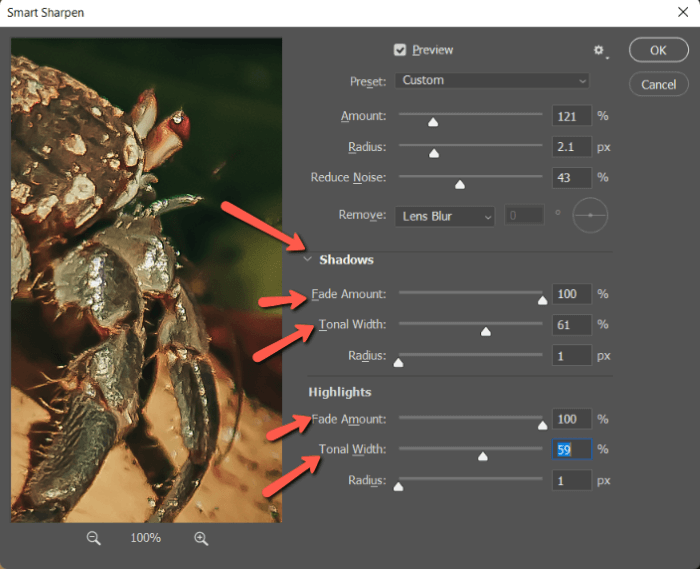
Task: Click the Amount slider handle
Action: coord(433,122)
